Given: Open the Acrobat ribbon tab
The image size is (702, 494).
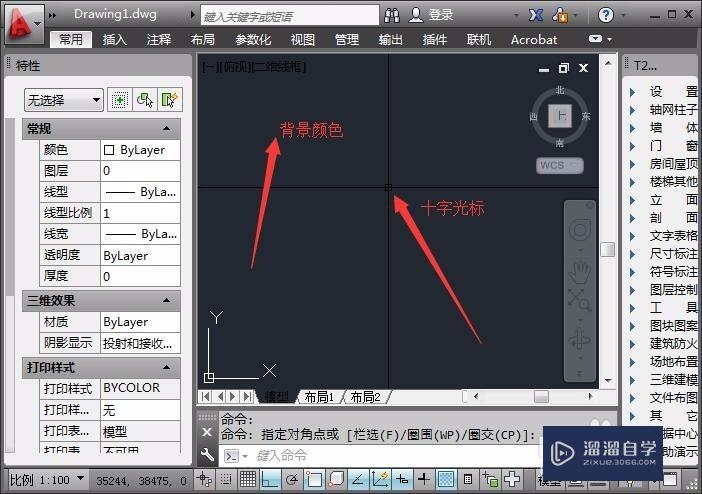Looking at the screenshot, I should click(x=534, y=39).
